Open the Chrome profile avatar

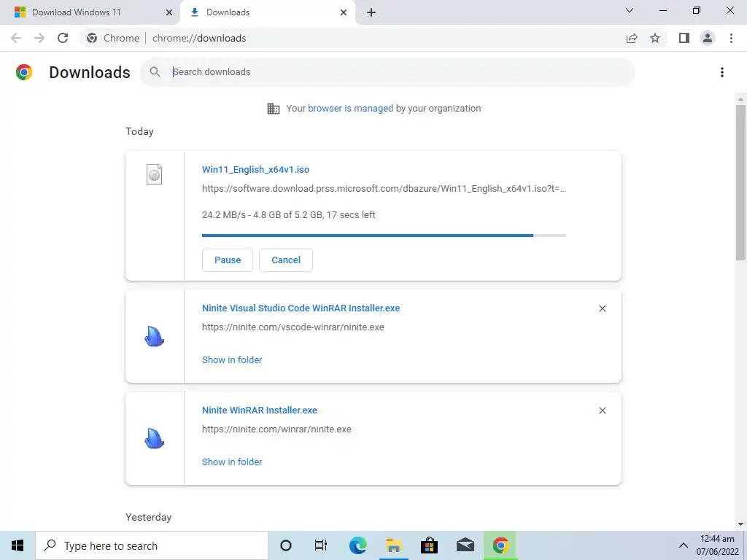pyautogui.click(x=708, y=38)
